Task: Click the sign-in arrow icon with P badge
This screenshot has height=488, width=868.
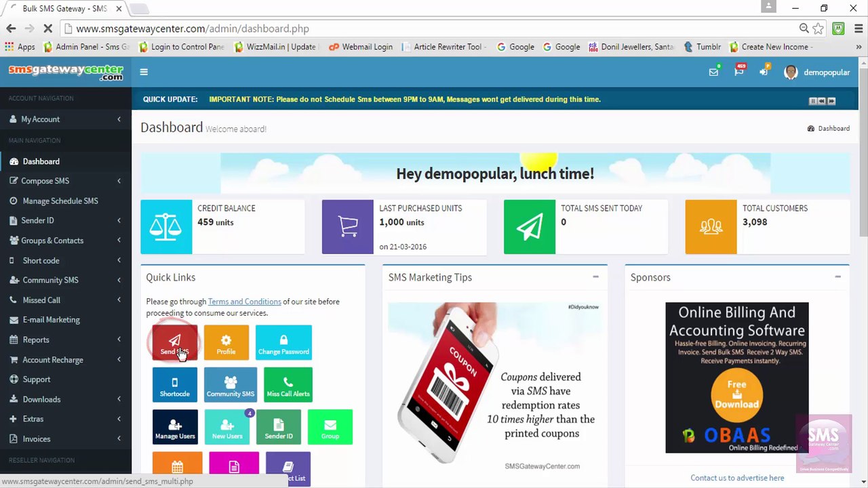Action: pos(764,72)
